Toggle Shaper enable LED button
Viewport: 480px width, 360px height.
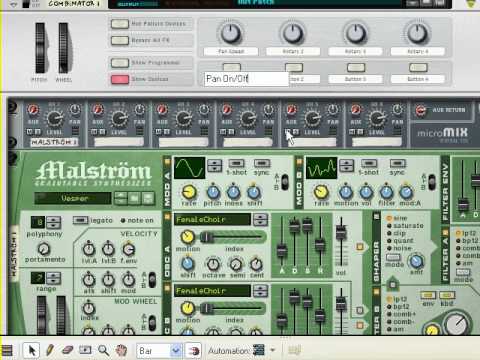376,217
